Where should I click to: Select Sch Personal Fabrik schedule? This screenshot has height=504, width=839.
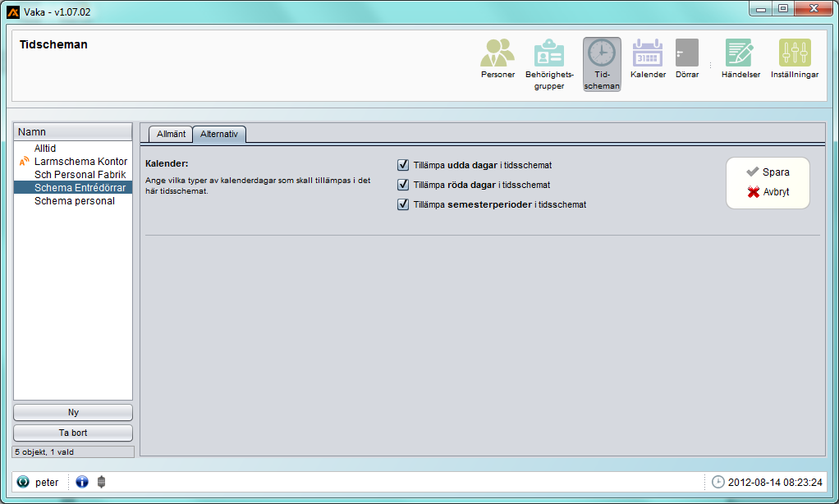[x=73, y=174]
